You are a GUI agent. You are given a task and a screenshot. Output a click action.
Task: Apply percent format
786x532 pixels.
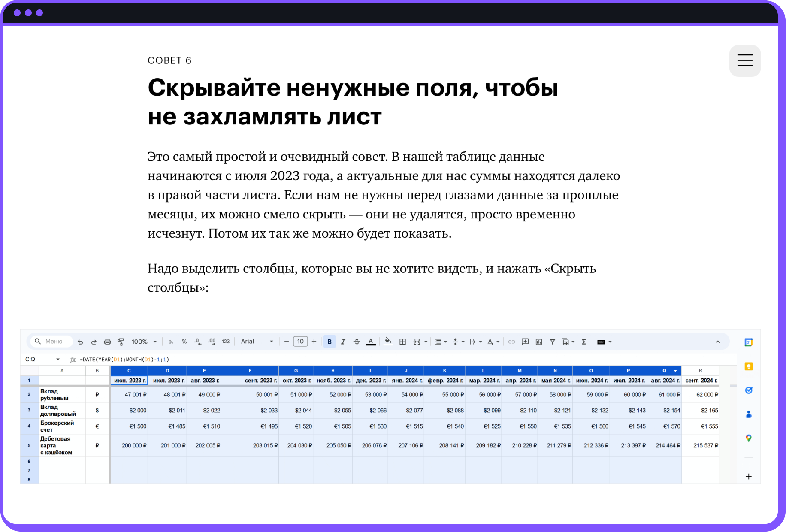point(184,342)
